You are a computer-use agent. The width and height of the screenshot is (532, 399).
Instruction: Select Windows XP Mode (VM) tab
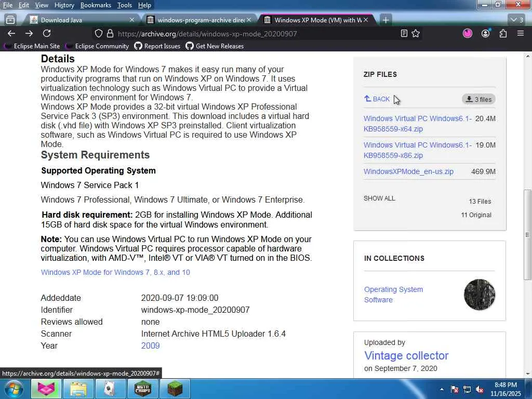(x=316, y=20)
